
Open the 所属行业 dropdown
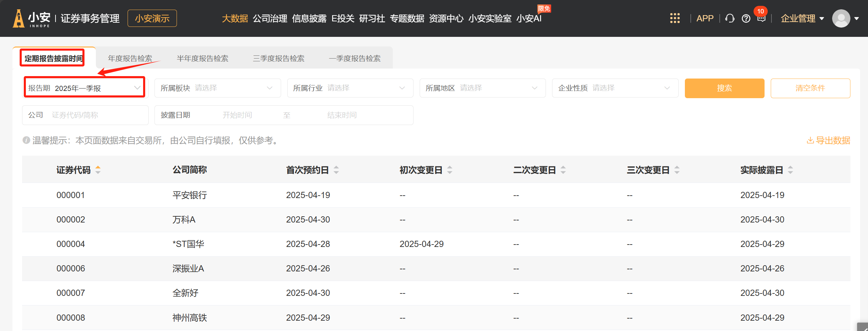(350, 88)
